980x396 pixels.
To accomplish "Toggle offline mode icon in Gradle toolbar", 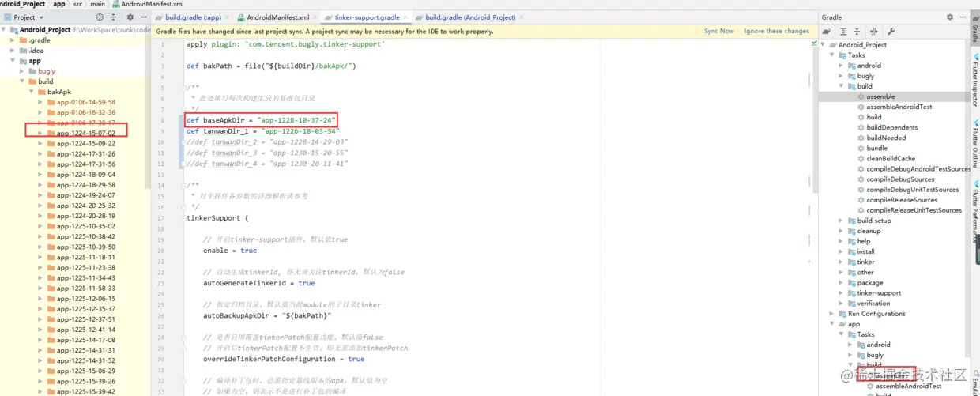I will click(874, 32).
